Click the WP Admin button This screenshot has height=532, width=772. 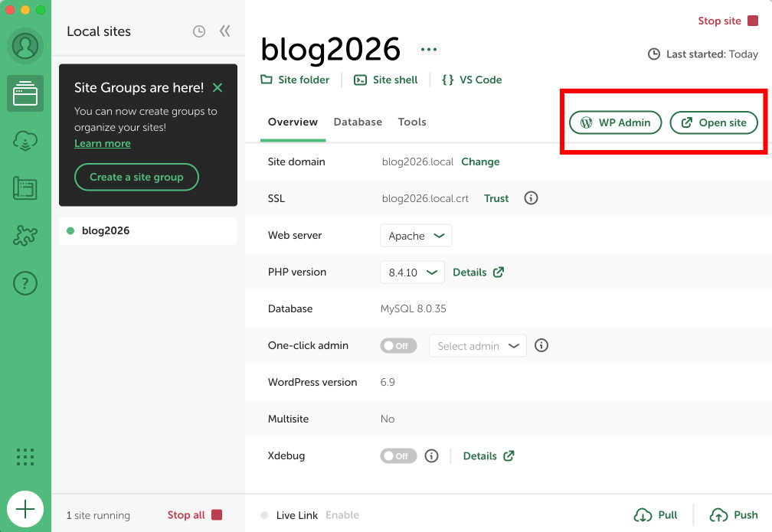pyautogui.click(x=615, y=122)
